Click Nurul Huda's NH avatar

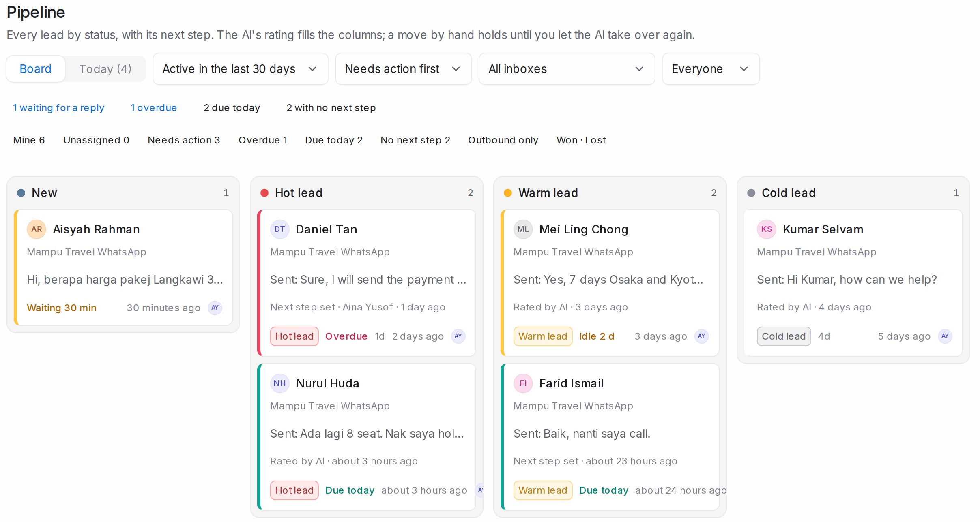pyautogui.click(x=280, y=383)
